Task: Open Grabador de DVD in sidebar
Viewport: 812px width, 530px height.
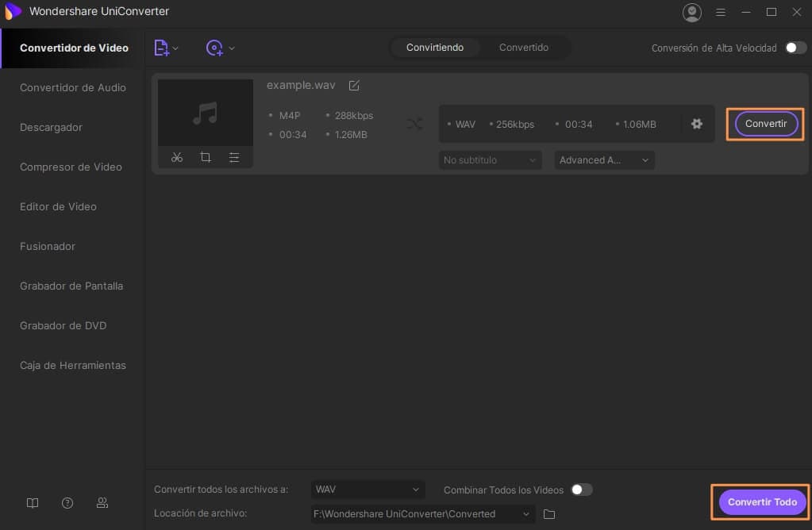Action: 63,325
